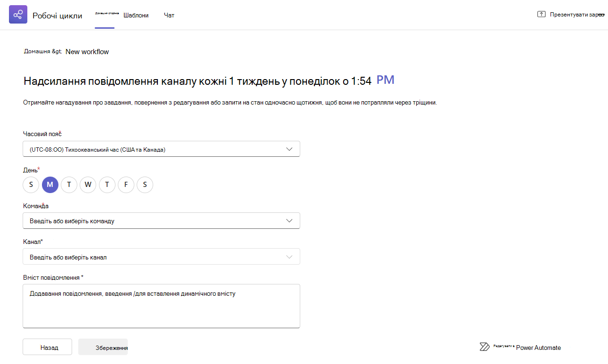This screenshot has width=608, height=364.
Task: Click the Збереження save button
Action: pyautogui.click(x=103, y=347)
